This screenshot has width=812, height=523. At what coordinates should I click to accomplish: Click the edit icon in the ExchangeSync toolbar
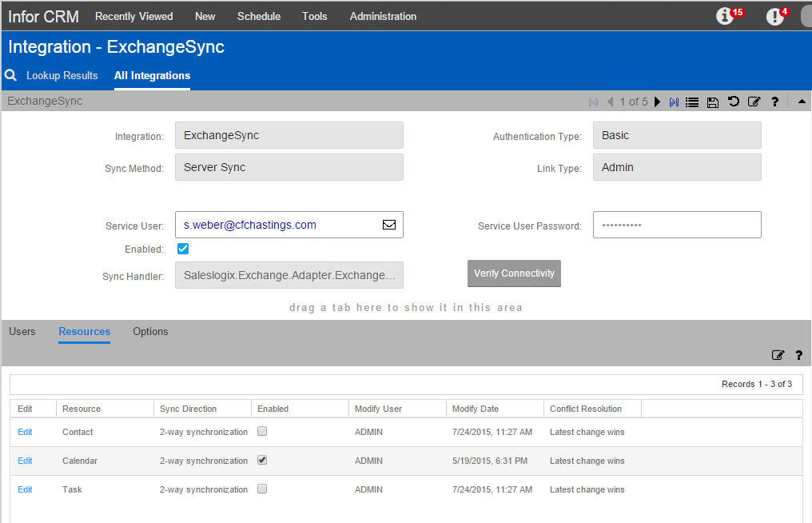(x=754, y=102)
